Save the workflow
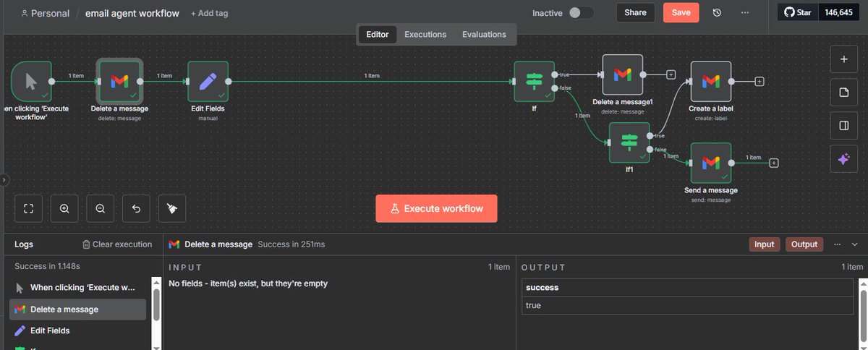 [681, 13]
